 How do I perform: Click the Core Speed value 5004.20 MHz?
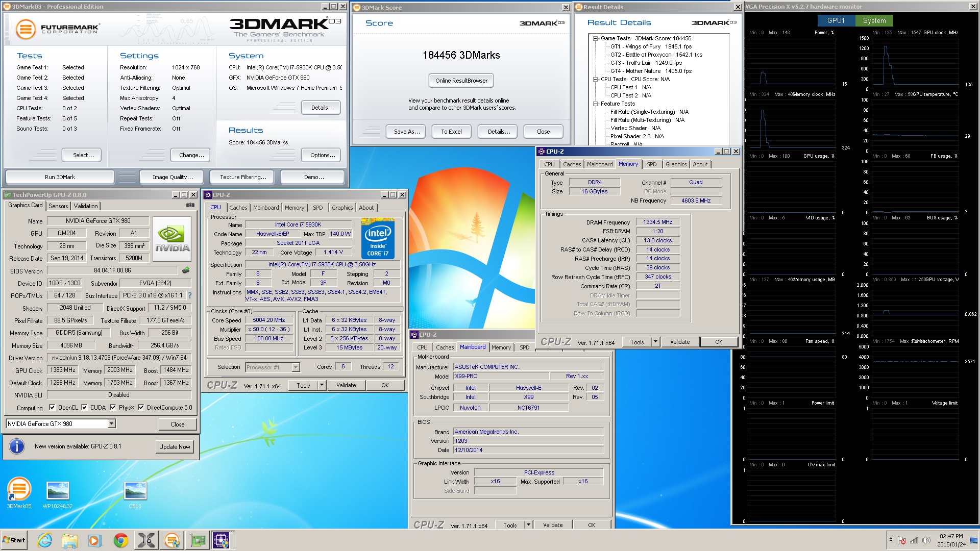coord(269,320)
